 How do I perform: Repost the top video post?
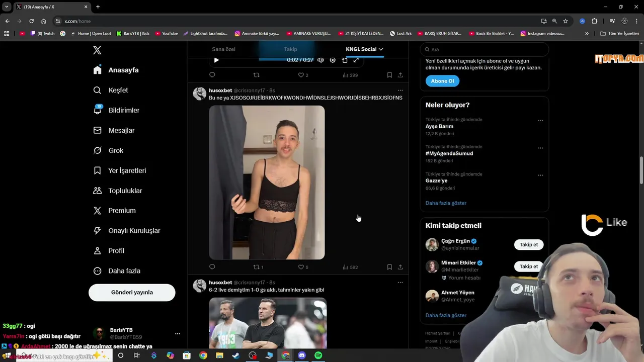256,75
